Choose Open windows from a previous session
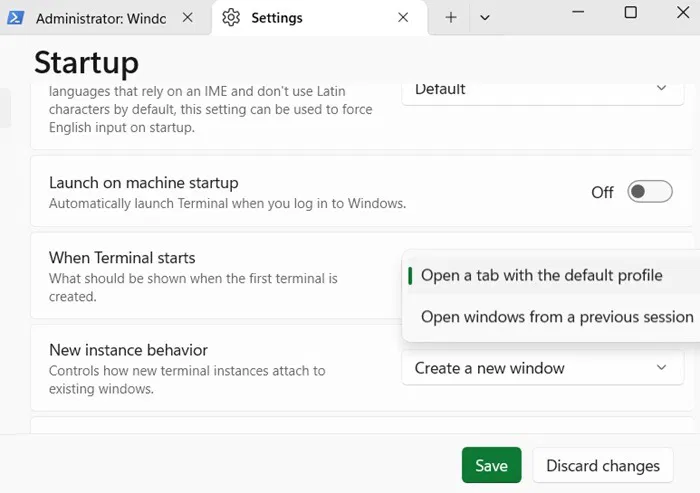The height and width of the screenshot is (493, 700). [556, 317]
